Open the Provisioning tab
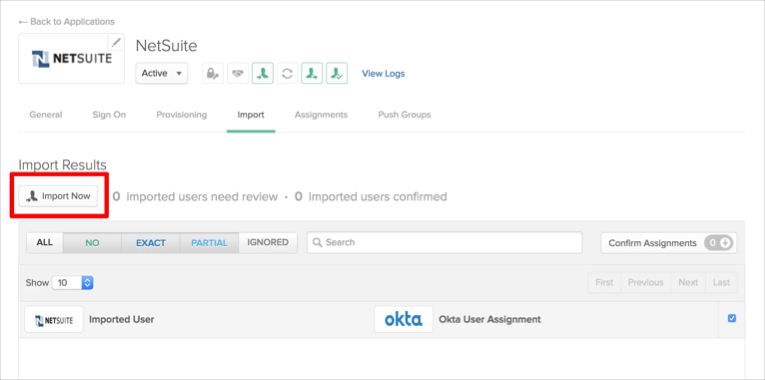The width and height of the screenshot is (765, 380). 181,115
